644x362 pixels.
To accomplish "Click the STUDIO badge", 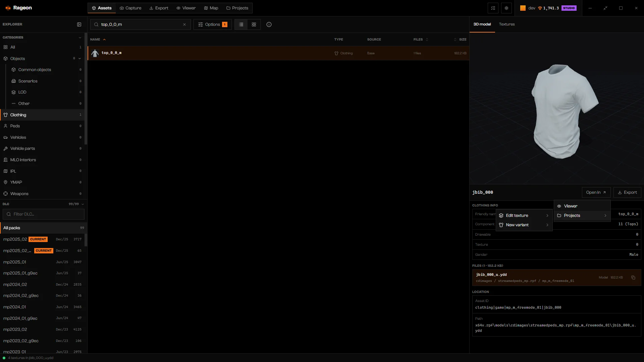I will pos(569,8).
